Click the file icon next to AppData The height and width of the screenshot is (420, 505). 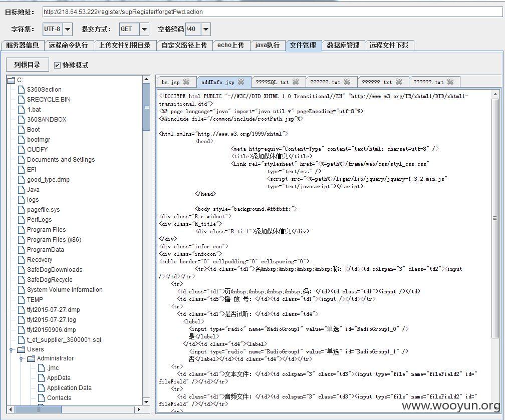tap(41, 377)
